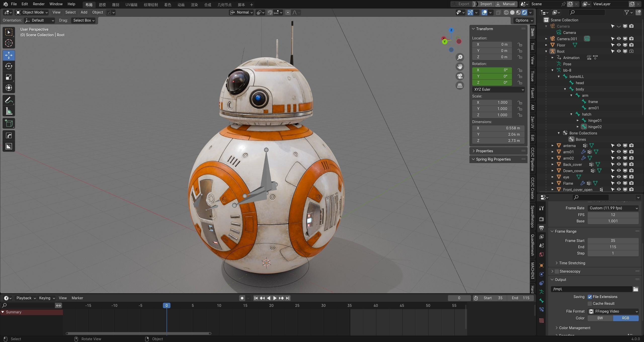
Task: Switch to Wireframe viewport shading
Action: (x=506, y=12)
